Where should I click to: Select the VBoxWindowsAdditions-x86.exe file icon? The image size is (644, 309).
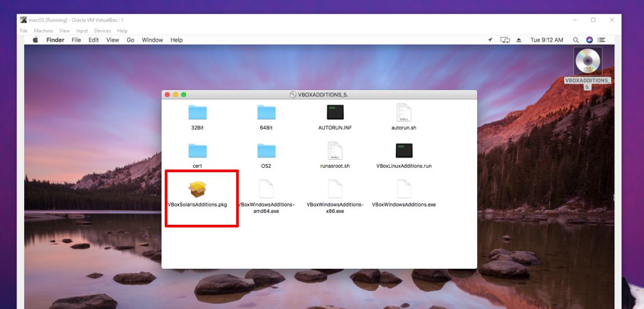[335, 189]
